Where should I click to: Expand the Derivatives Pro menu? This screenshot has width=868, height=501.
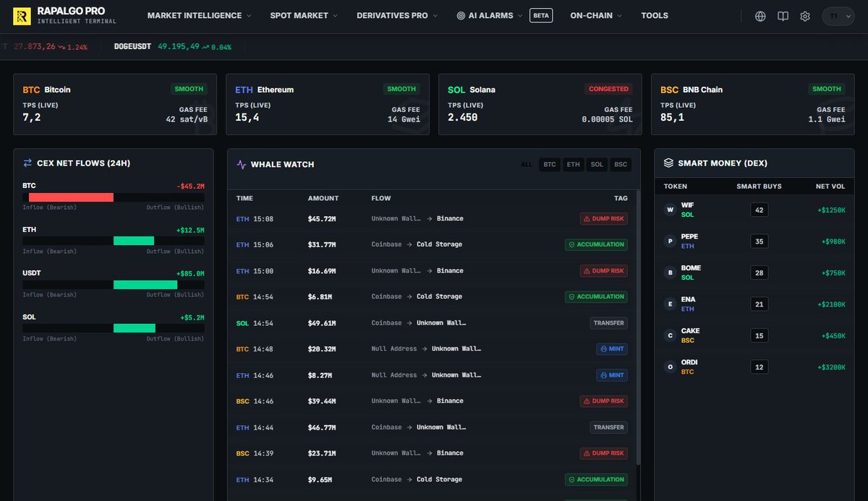[x=396, y=16]
